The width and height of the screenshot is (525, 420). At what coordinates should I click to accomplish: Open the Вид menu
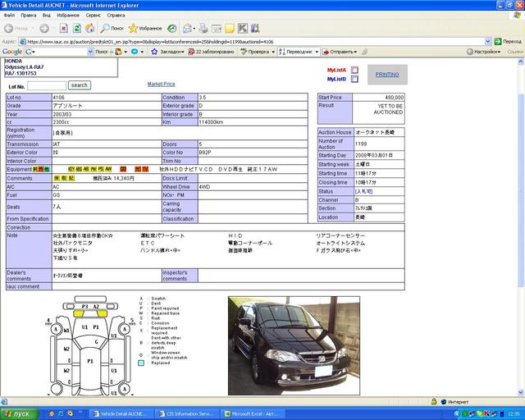point(47,16)
